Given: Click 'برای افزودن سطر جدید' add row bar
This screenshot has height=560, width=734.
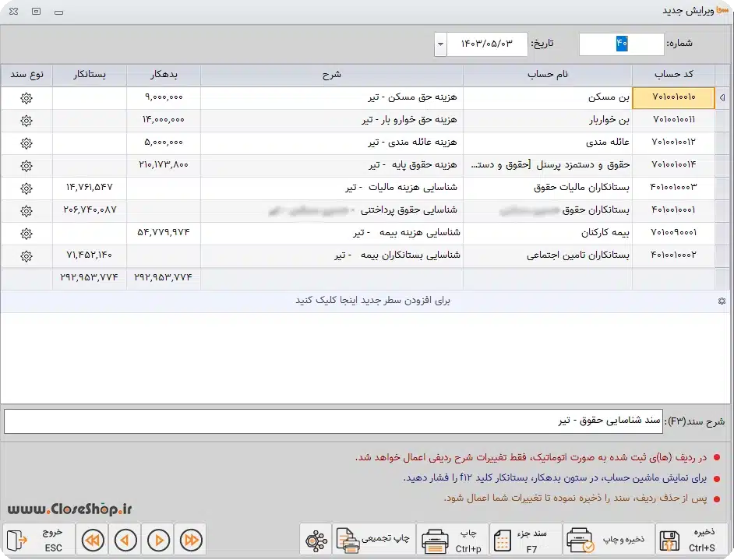Looking at the screenshot, I should [366, 301].
